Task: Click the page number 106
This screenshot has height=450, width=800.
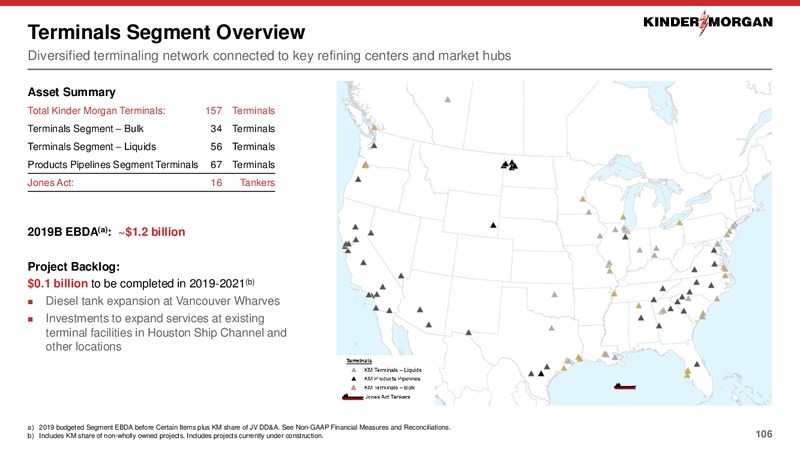Action: [x=764, y=434]
